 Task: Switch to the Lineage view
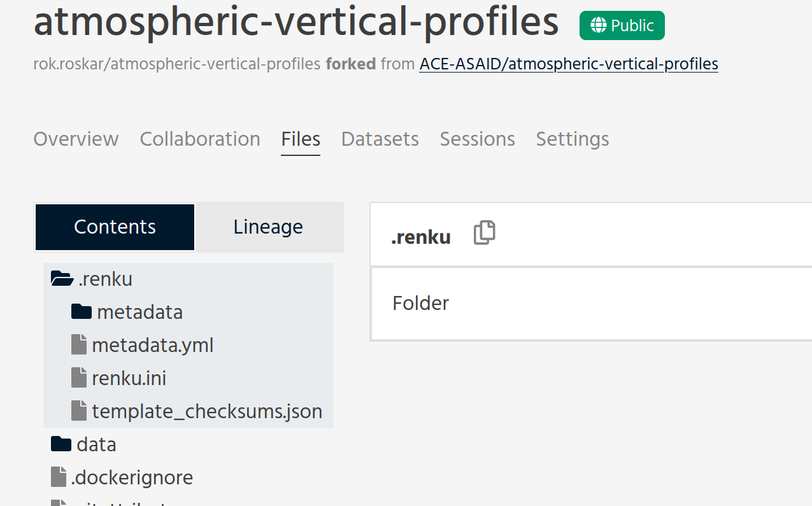pos(268,227)
